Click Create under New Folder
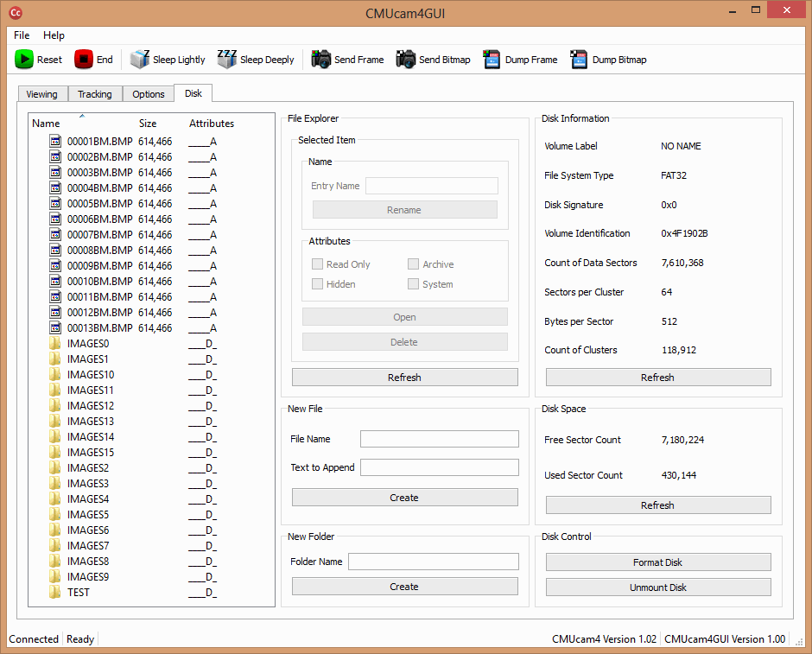812x654 pixels. click(x=405, y=586)
